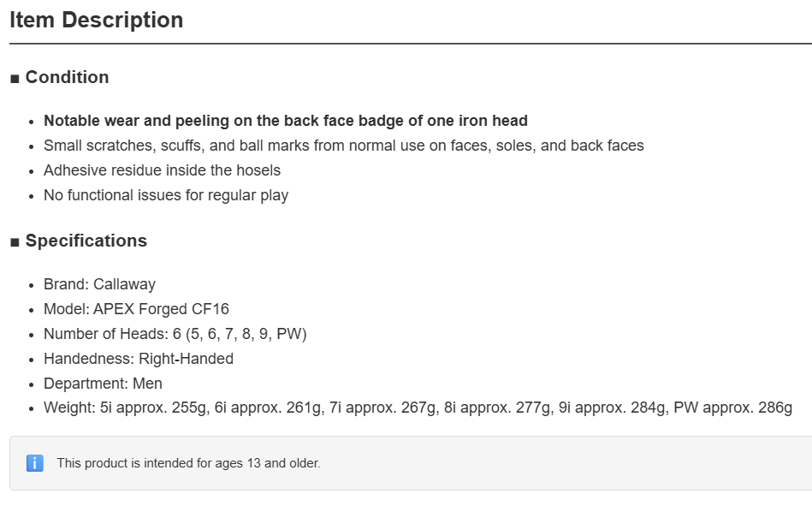Click the Item Description heading

tap(97, 21)
